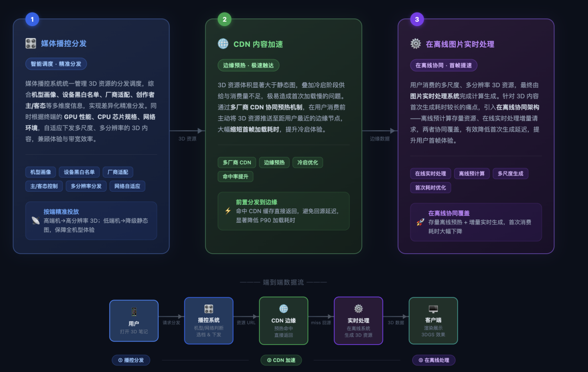This screenshot has width=588, height=372.
Task: Open the CDN 加速 pill at the bottom
Action: pos(281,360)
